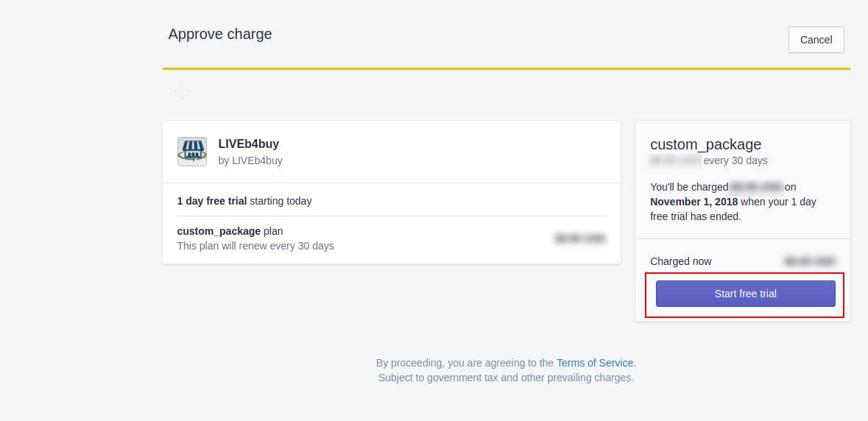Select the LIVEb4buy app name title
The width and height of the screenshot is (868, 421).
click(248, 144)
